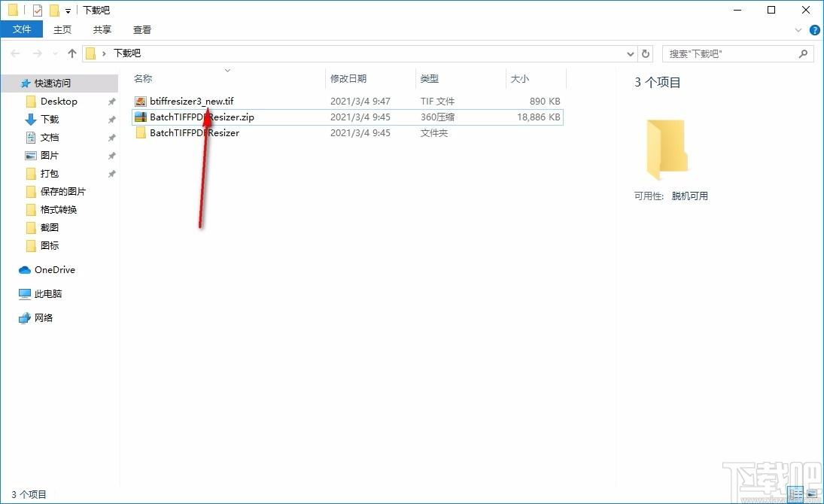Click the Forward navigation arrow

tap(38, 53)
